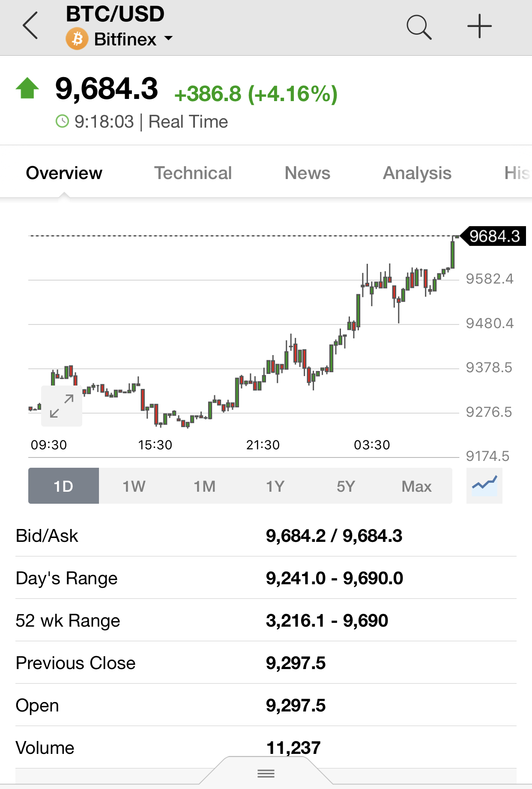Select the 1W time range
Viewport: 532px width, 789px height.
[134, 486]
